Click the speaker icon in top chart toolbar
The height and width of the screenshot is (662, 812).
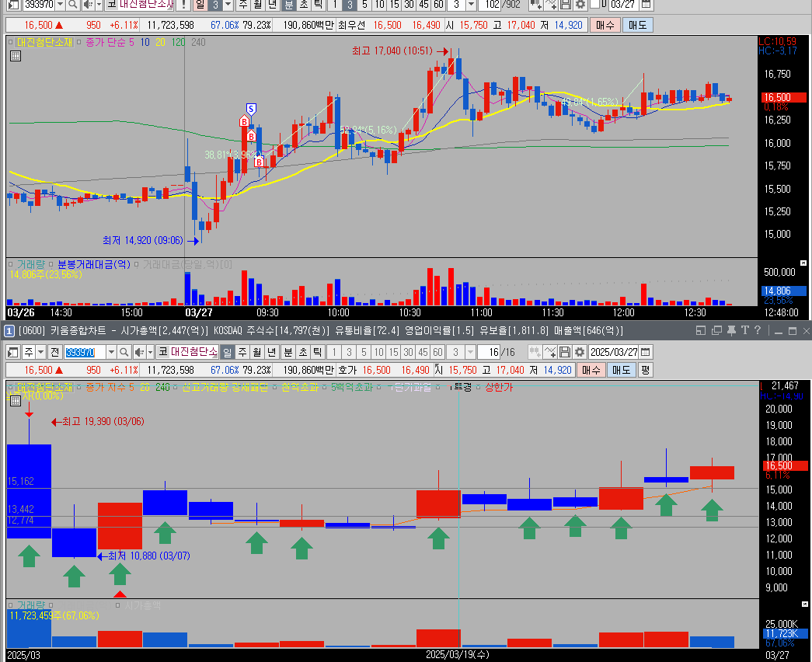88,5
